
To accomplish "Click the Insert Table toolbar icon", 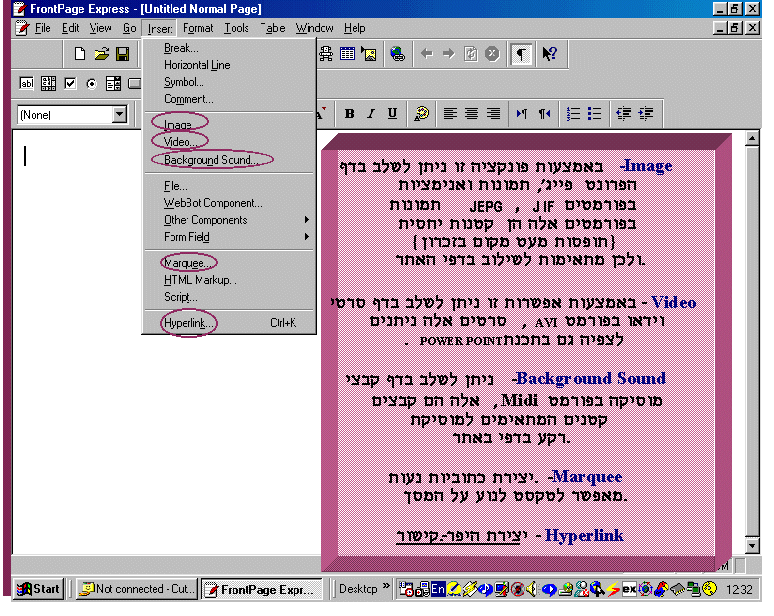I will (347, 53).
